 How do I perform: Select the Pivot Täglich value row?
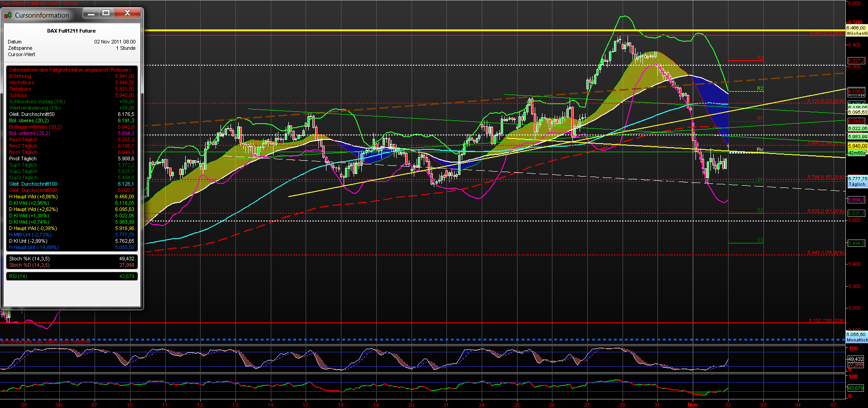pos(23,158)
